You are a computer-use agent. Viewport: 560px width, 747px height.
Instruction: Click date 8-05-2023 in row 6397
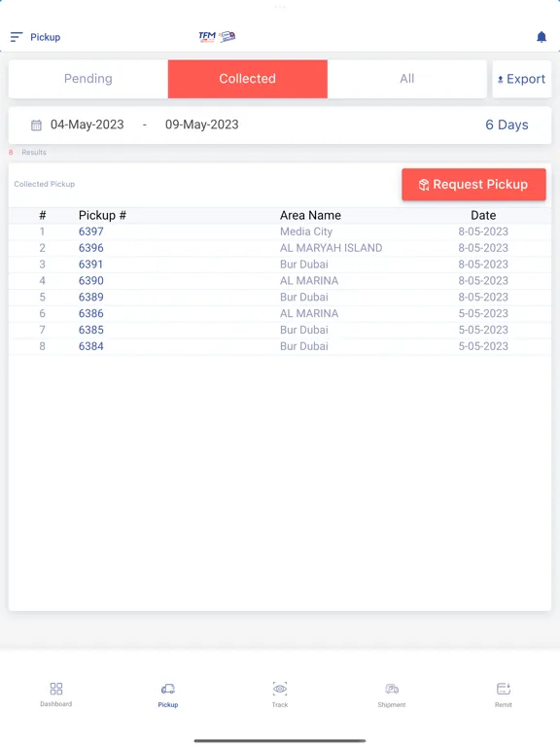coord(483,231)
